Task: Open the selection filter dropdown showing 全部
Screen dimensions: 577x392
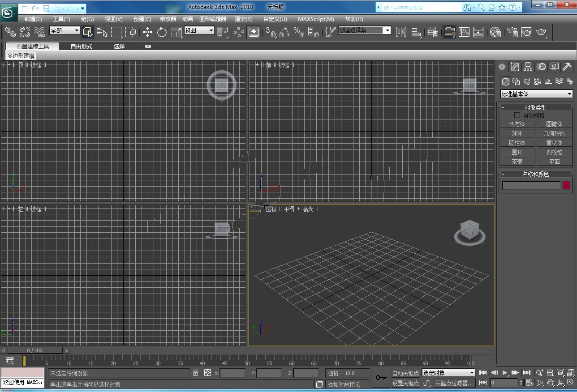Action: pos(65,30)
